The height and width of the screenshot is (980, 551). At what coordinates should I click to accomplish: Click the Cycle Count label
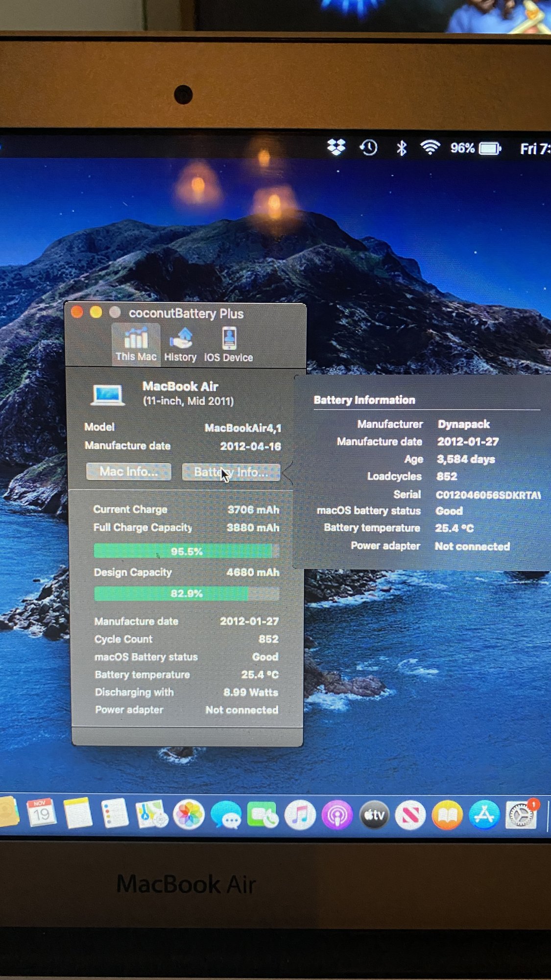coord(123,639)
